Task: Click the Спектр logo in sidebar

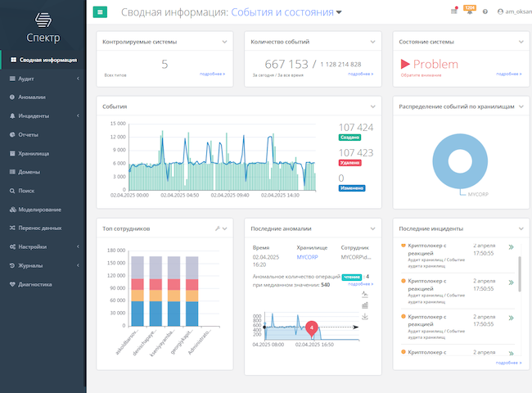Action: click(x=43, y=25)
